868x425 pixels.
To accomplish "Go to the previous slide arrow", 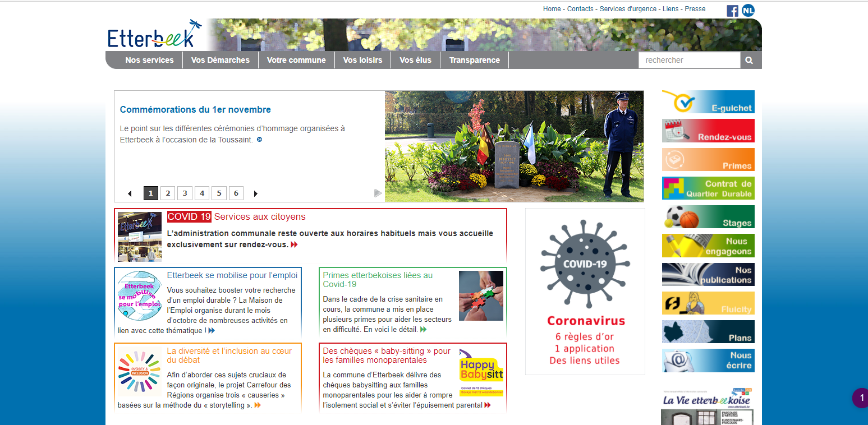I will click(130, 194).
